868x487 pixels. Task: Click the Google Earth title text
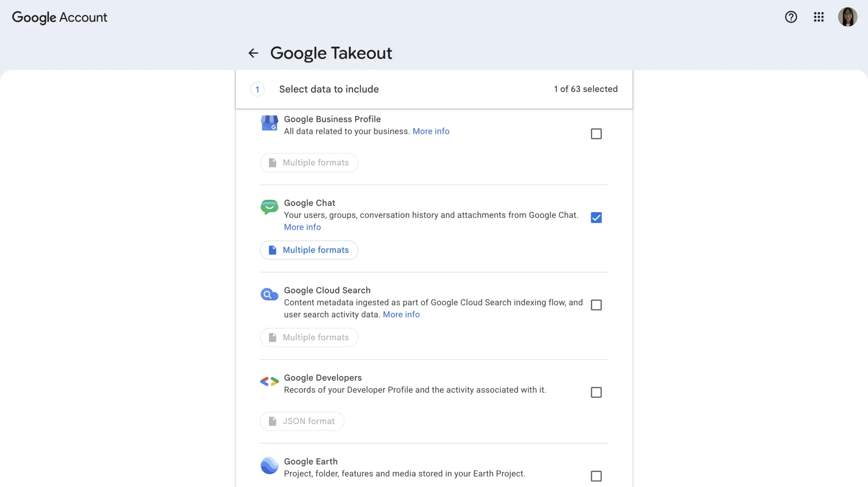point(311,462)
